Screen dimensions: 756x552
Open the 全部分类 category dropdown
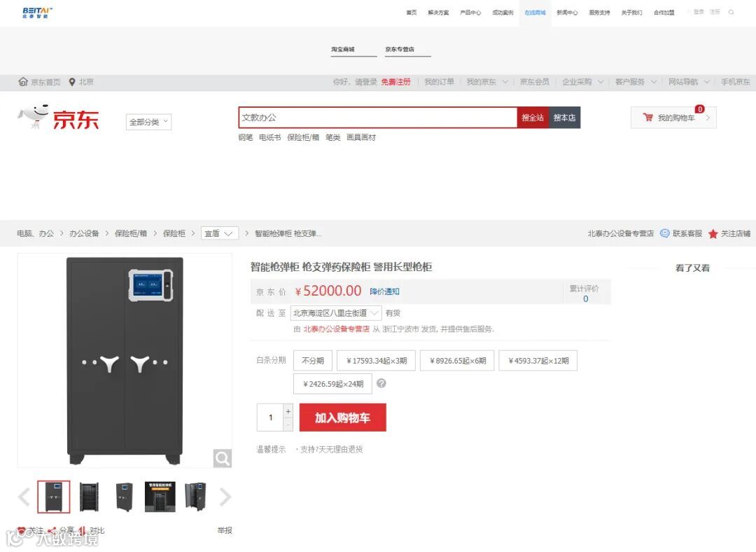coord(148,122)
